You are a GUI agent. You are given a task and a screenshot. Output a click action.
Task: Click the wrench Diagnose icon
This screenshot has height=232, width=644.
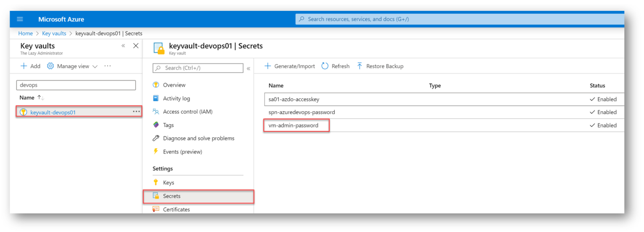click(x=156, y=138)
